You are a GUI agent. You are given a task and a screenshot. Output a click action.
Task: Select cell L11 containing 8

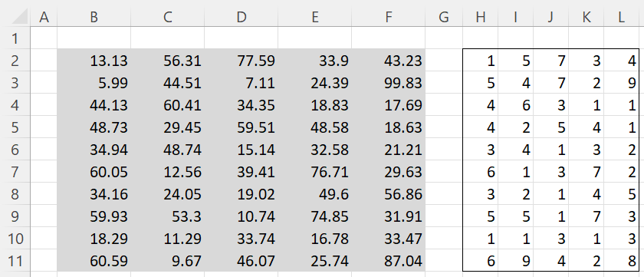pyautogui.click(x=622, y=260)
